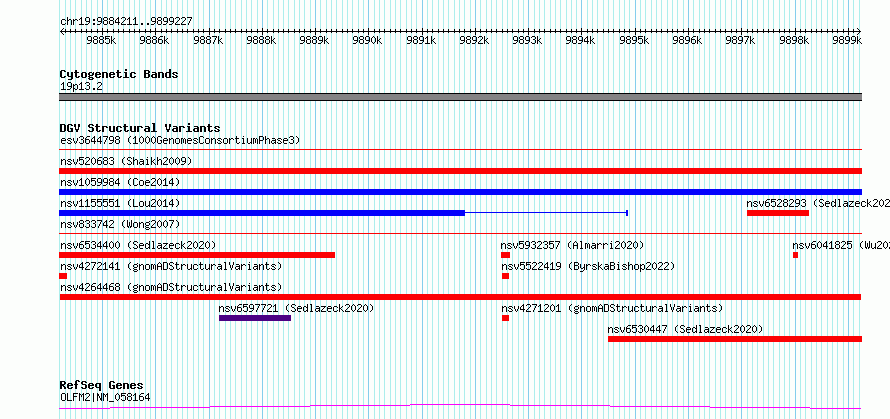Open the nsv6597721 (Sedlazeck2020) label

coord(296,308)
